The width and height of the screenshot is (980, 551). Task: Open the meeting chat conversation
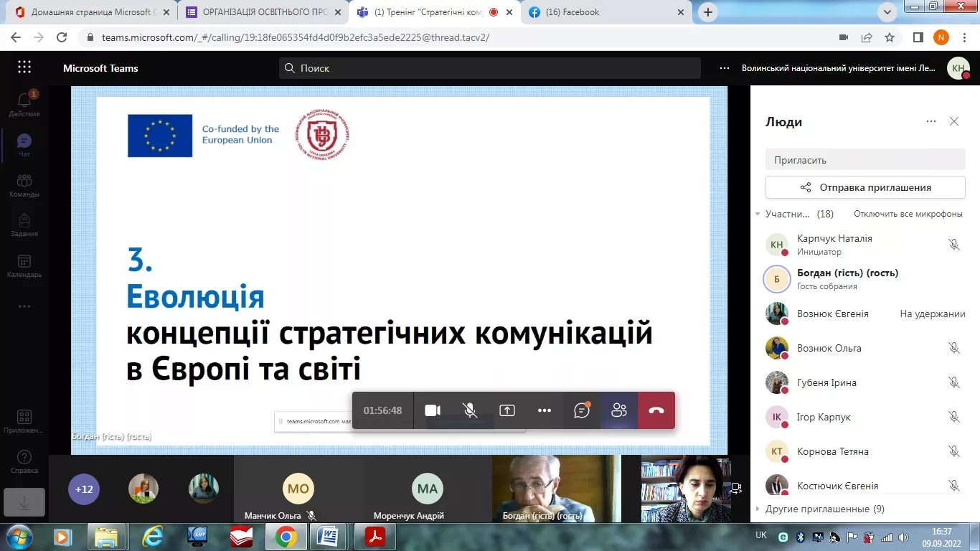tap(581, 410)
